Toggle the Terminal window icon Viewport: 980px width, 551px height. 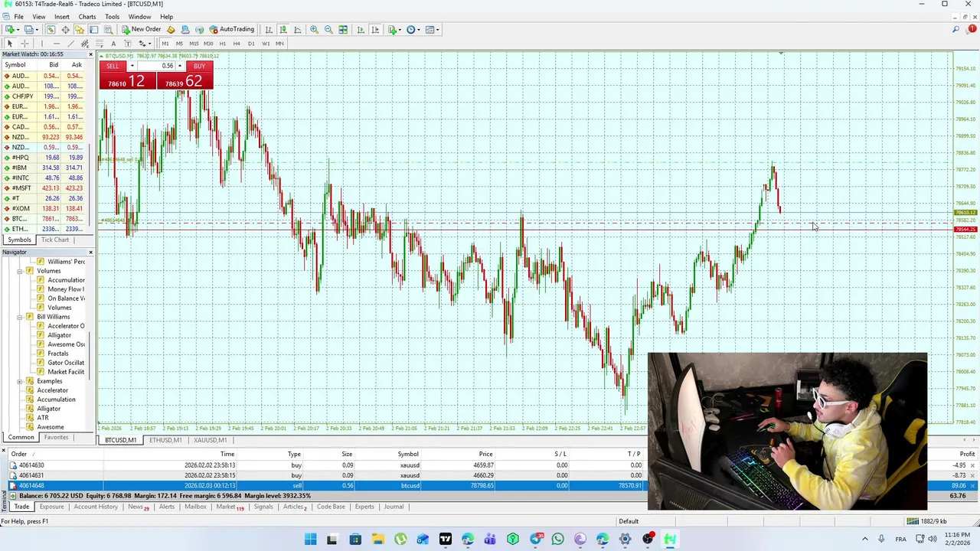point(93,29)
